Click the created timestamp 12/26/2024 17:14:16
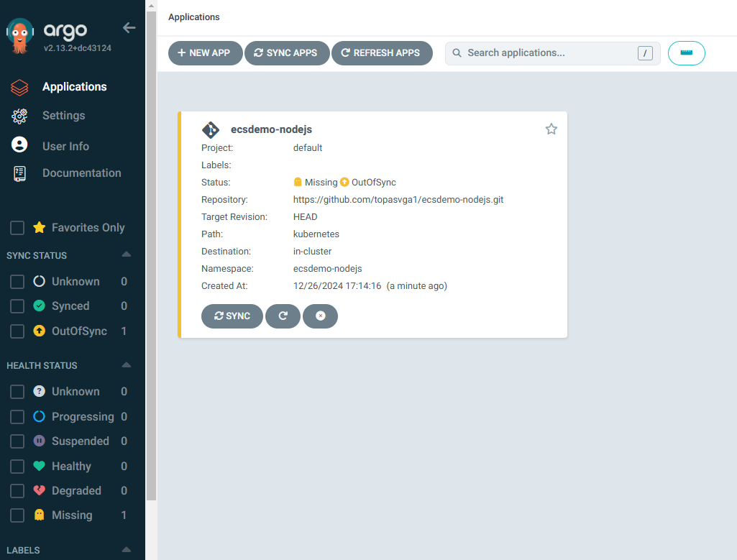The height and width of the screenshot is (560, 737). point(337,285)
